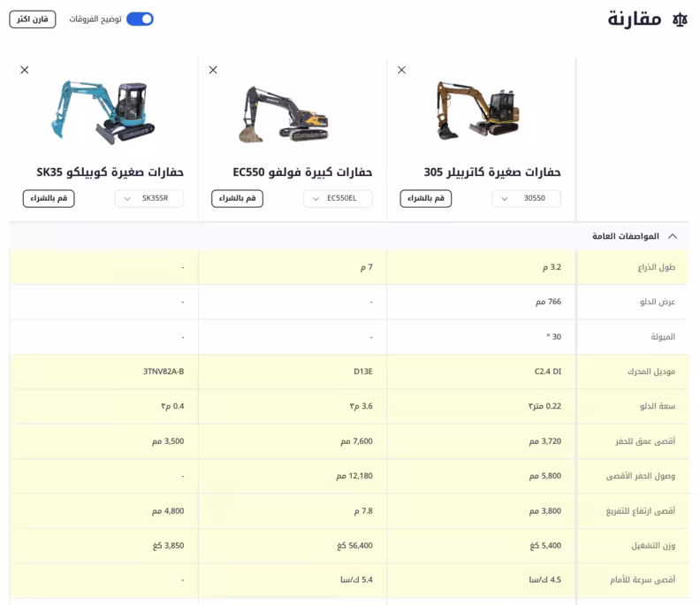Viewport: 700px width, 605px height.
Task: Open the EC550EL model dropdown
Action: coord(338,198)
